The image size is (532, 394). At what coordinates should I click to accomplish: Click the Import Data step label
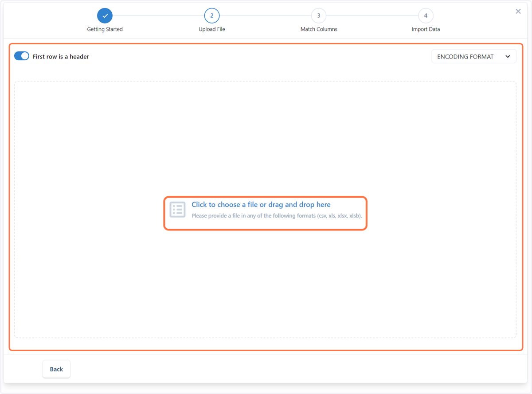426,29
